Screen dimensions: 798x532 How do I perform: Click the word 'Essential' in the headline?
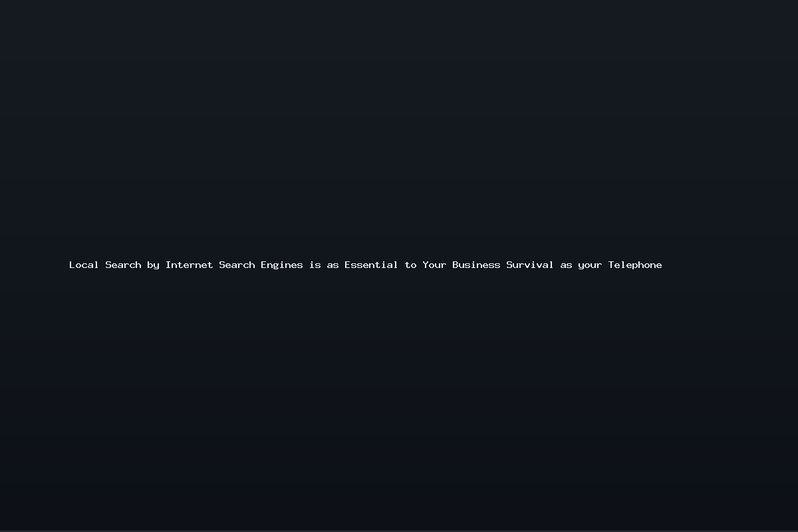click(371, 265)
